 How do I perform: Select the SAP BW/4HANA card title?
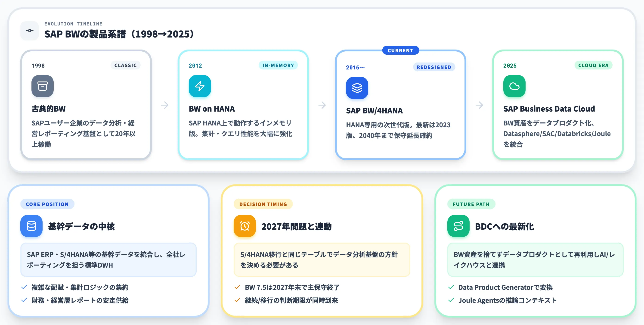[374, 111]
